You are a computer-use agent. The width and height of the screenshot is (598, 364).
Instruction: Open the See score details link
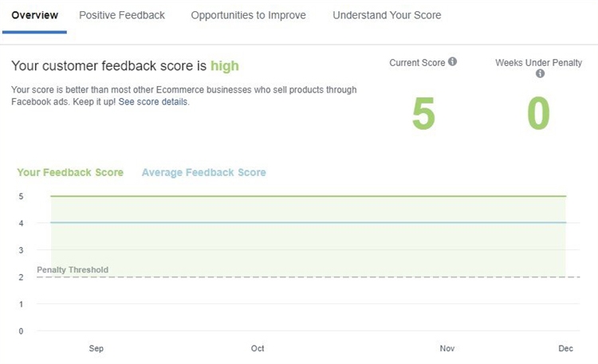(153, 102)
